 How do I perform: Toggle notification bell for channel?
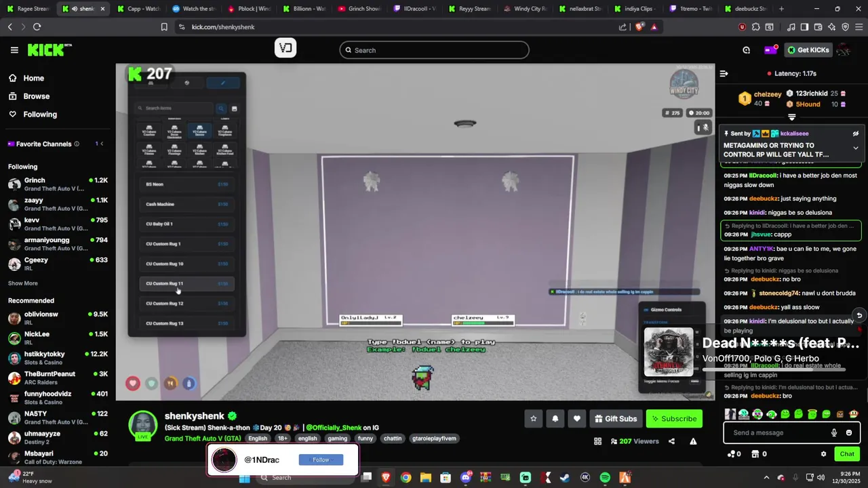coord(555,419)
